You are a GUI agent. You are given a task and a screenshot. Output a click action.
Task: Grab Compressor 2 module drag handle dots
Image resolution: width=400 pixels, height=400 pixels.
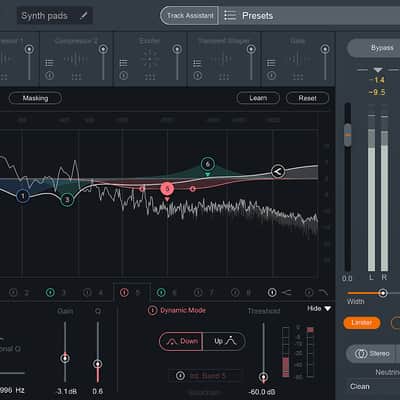point(76,77)
